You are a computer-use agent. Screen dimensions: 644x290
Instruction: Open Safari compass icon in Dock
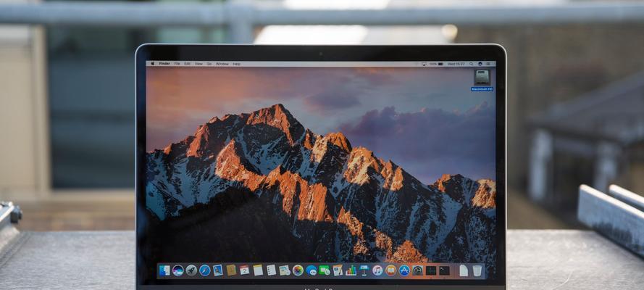pyautogui.click(x=205, y=270)
